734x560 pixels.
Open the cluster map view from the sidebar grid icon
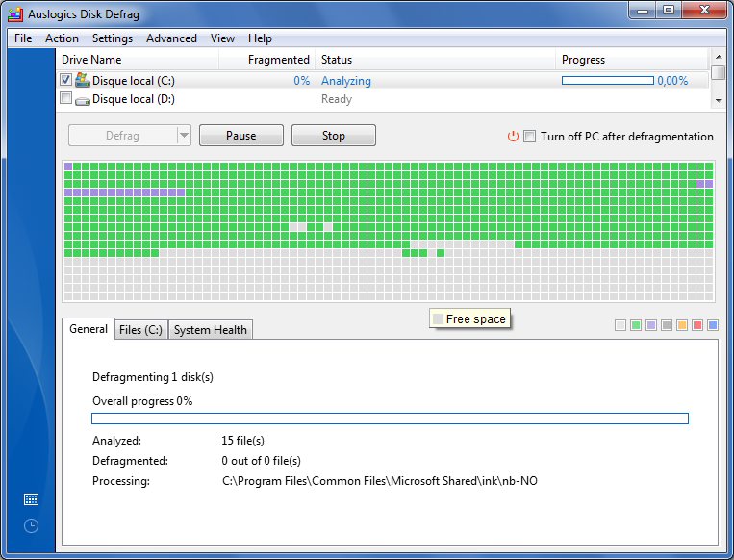[31, 499]
